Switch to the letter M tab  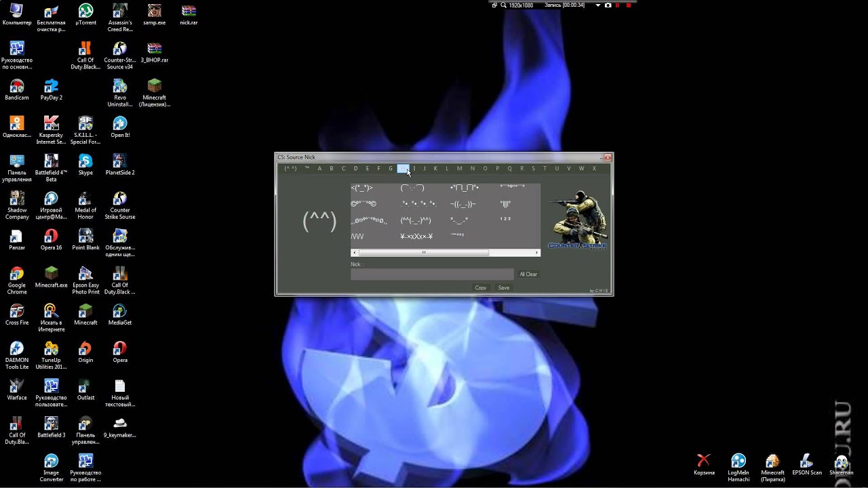[x=459, y=169]
